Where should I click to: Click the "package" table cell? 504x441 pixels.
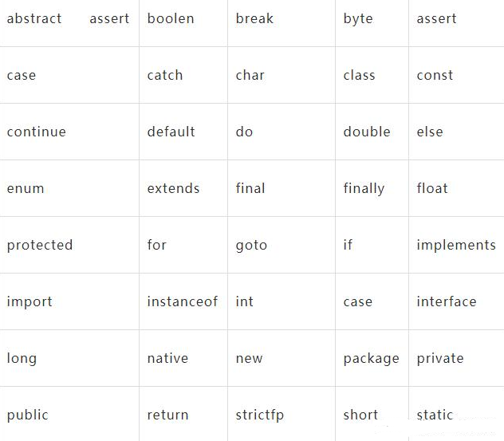pyautogui.click(x=372, y=358)
